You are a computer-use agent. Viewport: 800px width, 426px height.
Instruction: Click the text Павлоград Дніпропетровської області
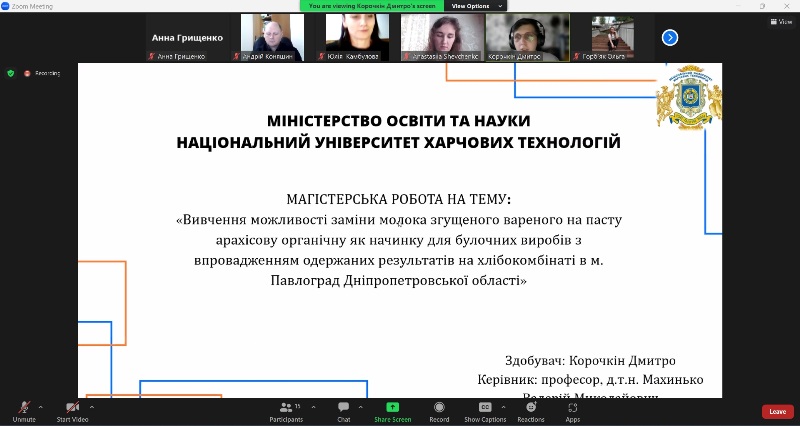click(396, 281)
